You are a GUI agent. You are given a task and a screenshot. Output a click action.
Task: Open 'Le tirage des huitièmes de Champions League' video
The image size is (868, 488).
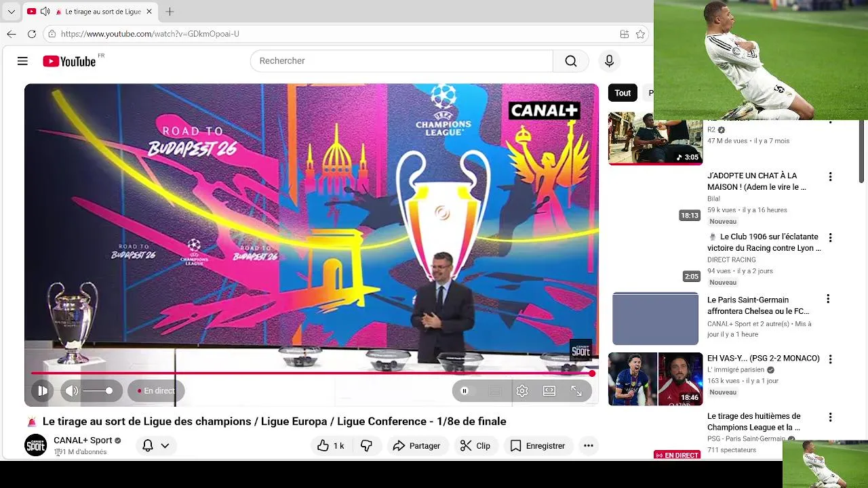pos(754,422)
